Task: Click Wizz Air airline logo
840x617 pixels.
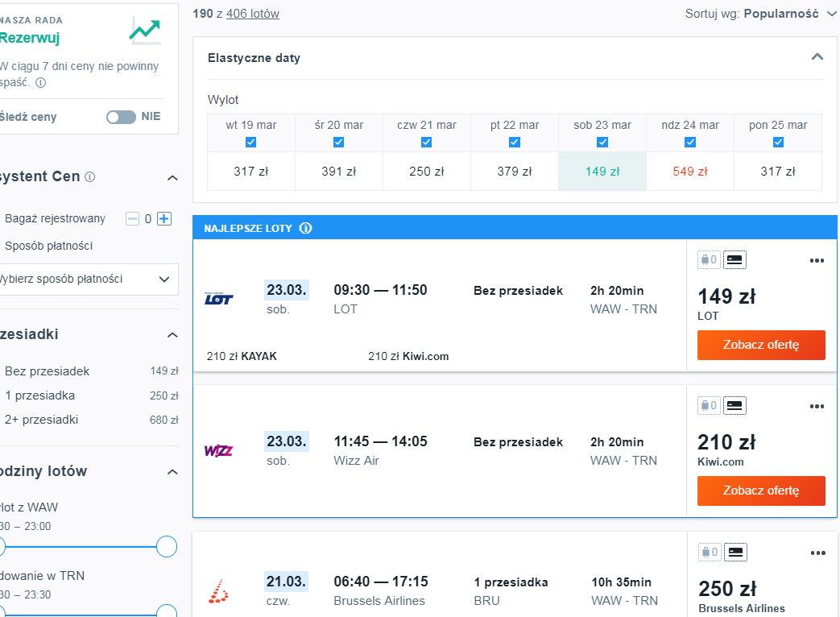Action: point(218,450)
